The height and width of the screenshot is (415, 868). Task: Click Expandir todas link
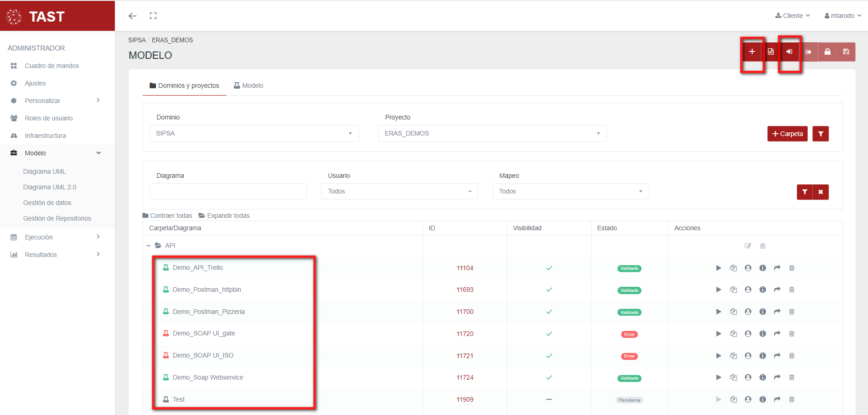coord(224,216)
